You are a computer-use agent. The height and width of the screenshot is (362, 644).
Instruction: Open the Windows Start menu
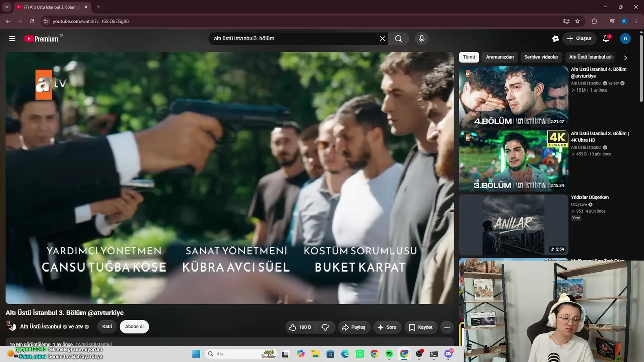pyautogui.click(x=196, y=354)
